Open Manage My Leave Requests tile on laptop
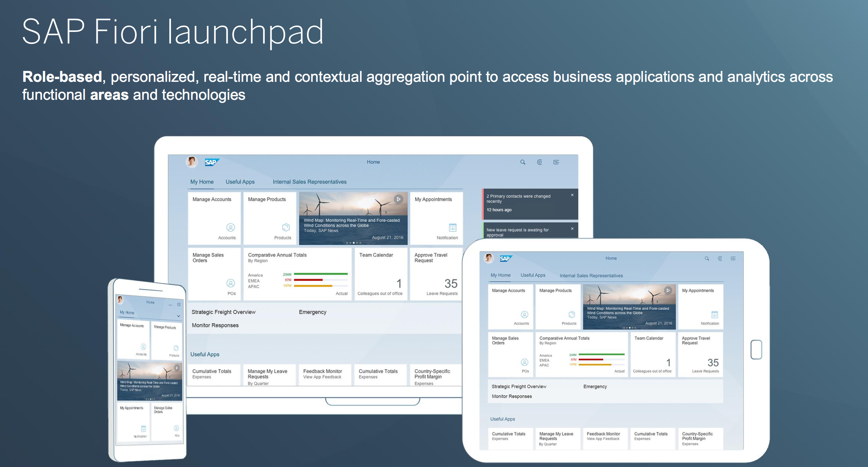868x467 pixels. click(270, 375)
